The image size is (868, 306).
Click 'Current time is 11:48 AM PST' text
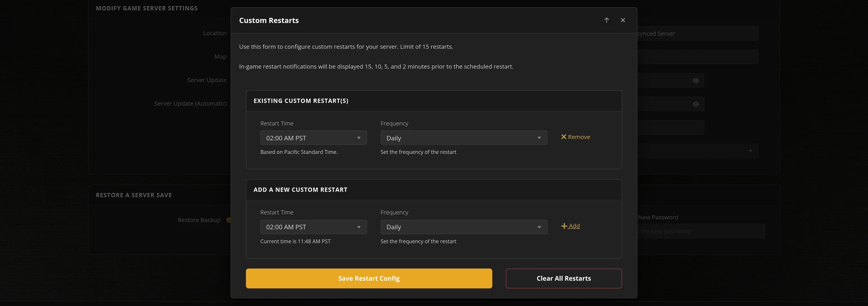(x=295, y=241)
